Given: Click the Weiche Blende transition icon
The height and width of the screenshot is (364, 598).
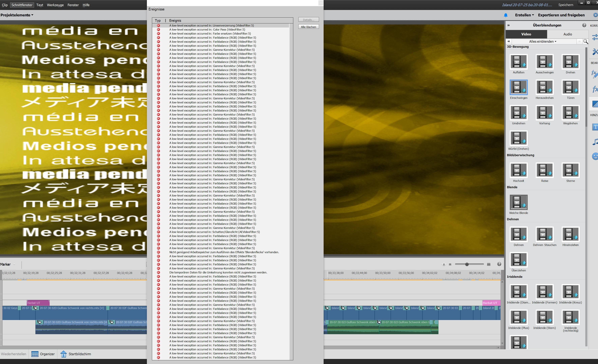Looking at the screenshot, I should [x=518, y=202].
